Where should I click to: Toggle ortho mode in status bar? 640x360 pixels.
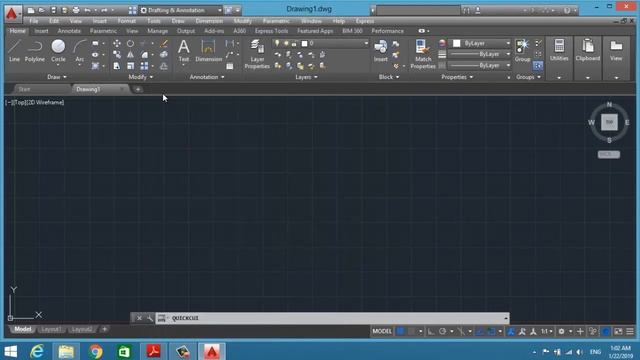pos(431,331)
